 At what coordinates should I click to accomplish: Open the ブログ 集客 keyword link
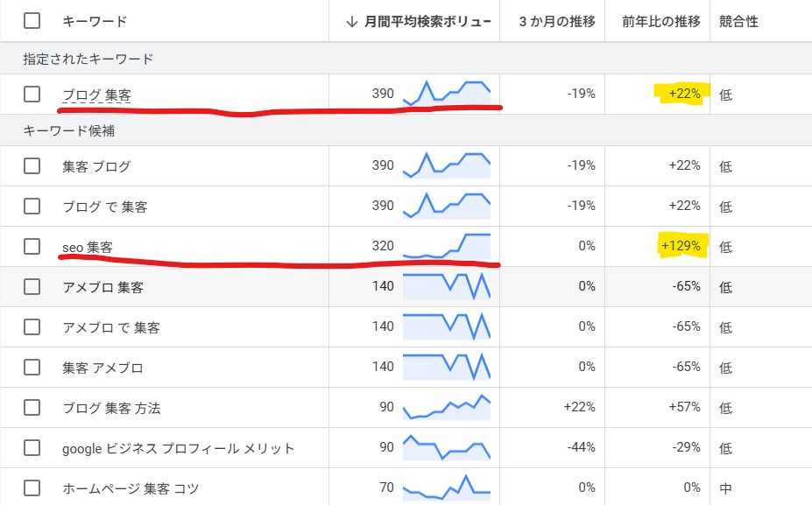[96, 95]
